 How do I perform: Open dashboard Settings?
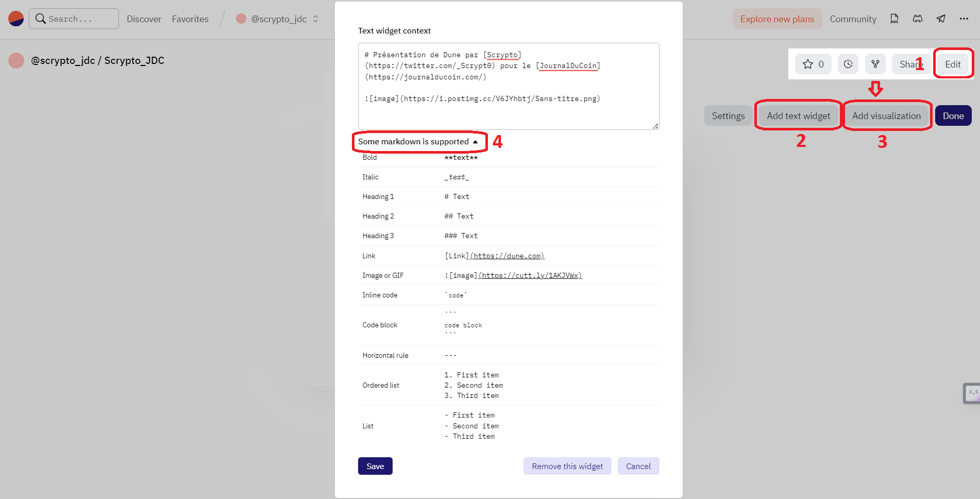click(728, 116)
